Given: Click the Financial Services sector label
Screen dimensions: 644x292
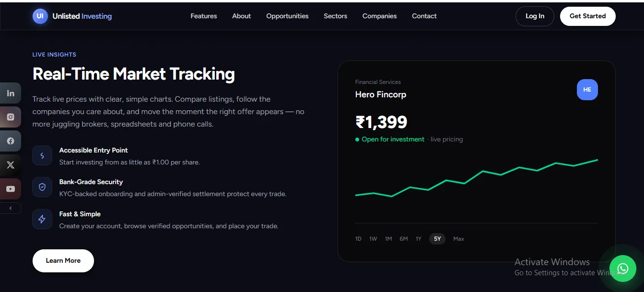Looking at the screenshot, I should [378, 82].
